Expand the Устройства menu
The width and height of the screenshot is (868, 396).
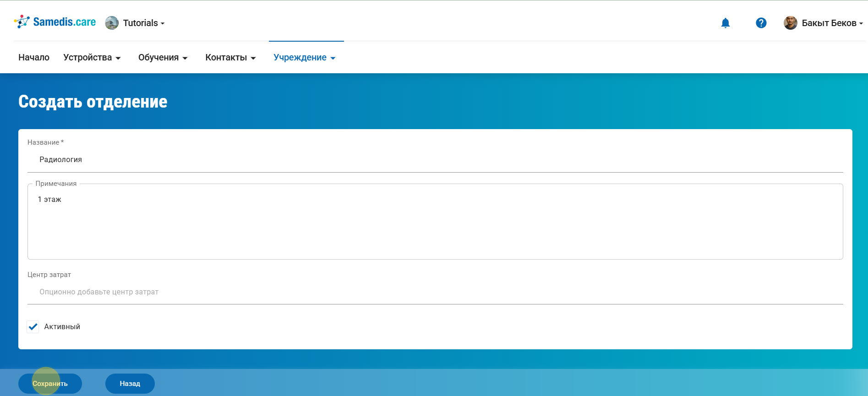pyautogui.click(x=92, y=57)
